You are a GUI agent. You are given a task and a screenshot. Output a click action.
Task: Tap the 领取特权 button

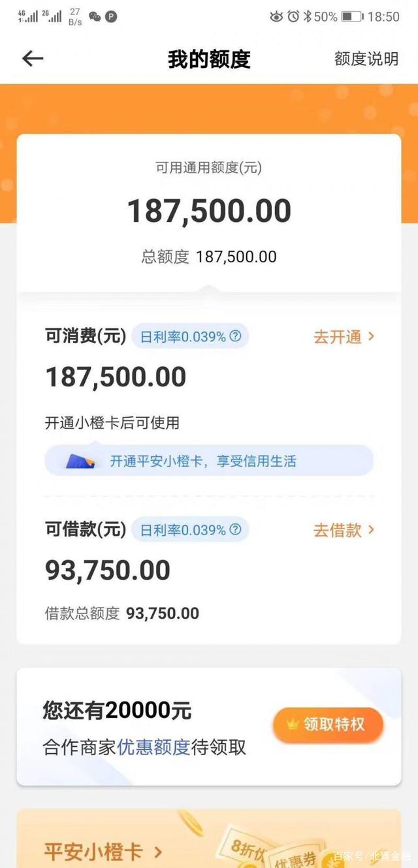coord(328,724)
